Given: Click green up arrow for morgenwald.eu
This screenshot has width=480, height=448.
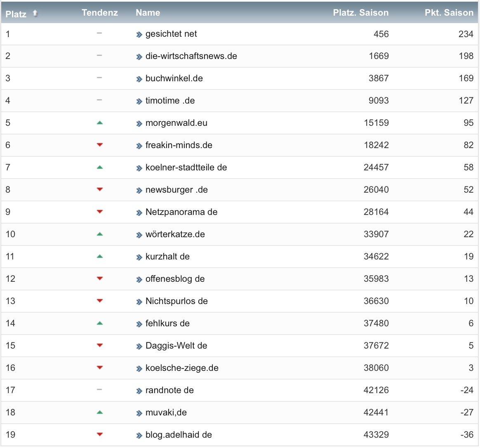Looking at the screenshot, I should [99, 123].
